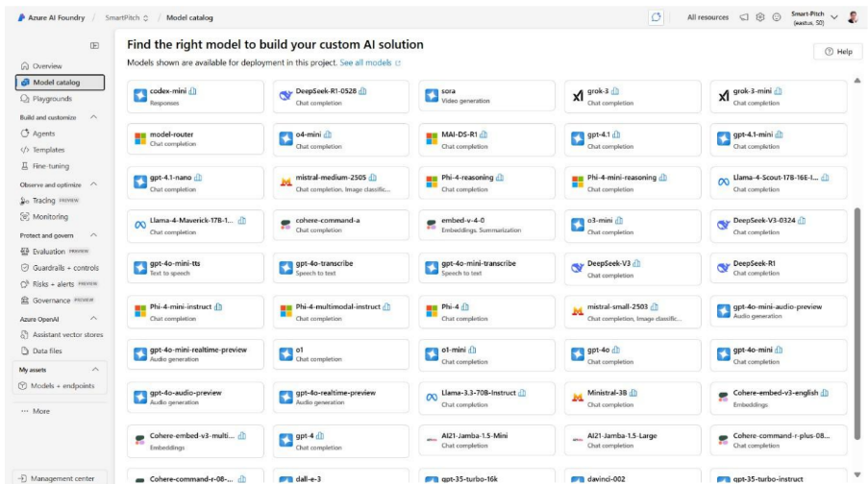Open the settings gear icon in header
This screenshot has width=868, height=484.
759,17
